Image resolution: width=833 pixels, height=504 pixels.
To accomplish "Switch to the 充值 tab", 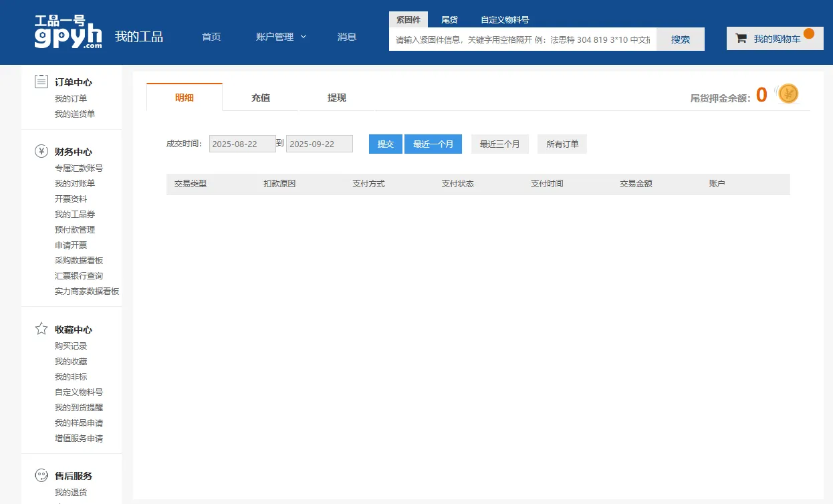I will [x=260, y=98].
